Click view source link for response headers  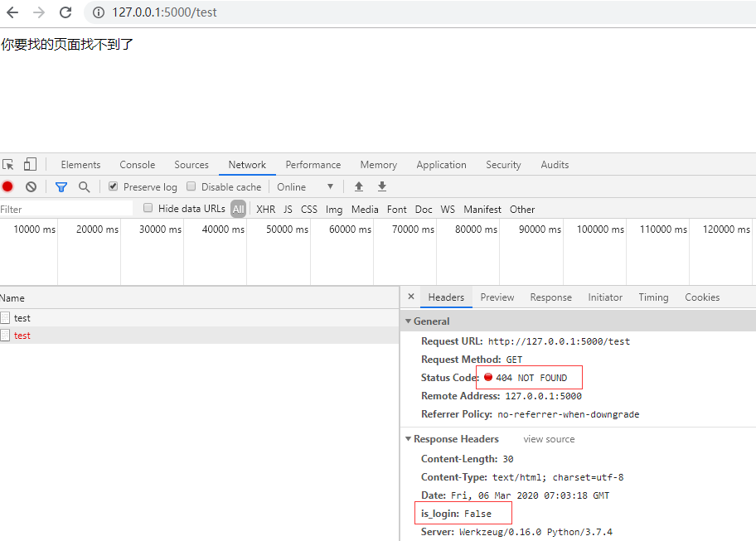[549, 439]
